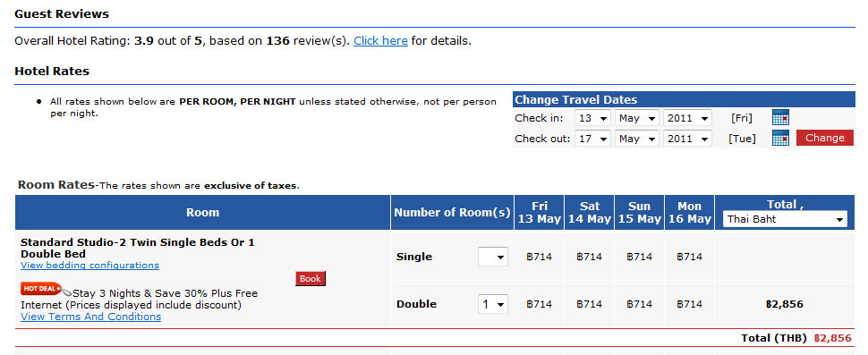Click the red Book button
Image resolution: width=868 pixels, height=355 pixels.
click(x=311, y=279)
